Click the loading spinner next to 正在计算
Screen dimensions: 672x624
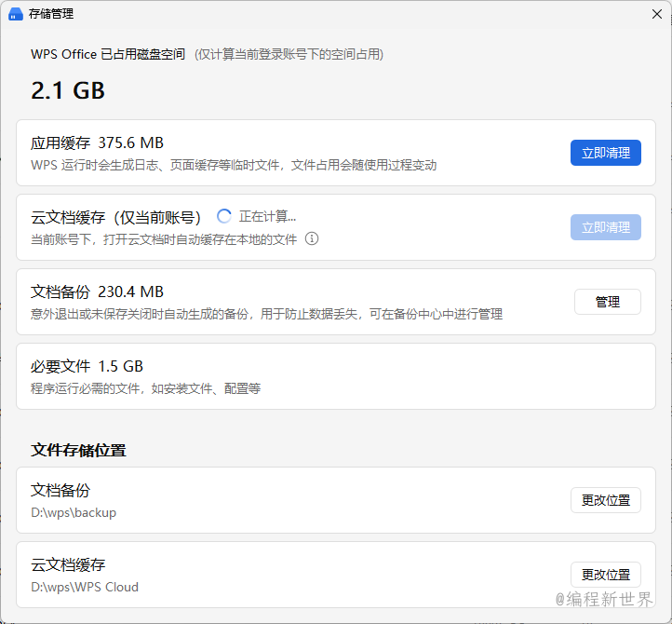pyautogui.click(x=223, y=216)
